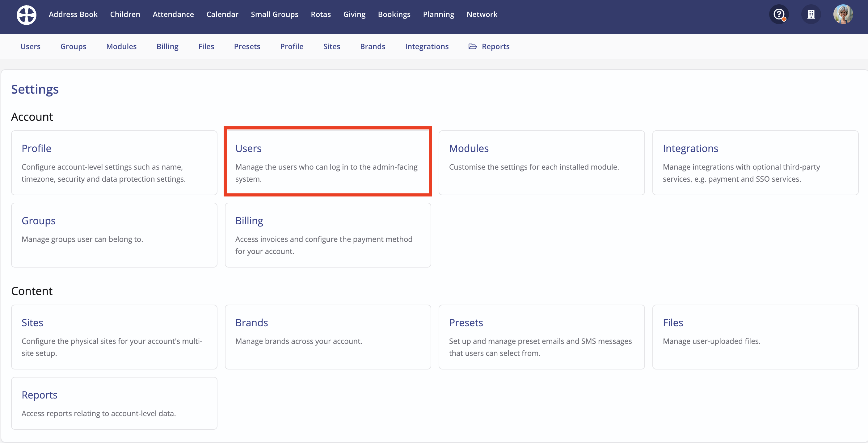Screen dimensions: 868x443
Task: Open the Planning module
Action: 439,15
